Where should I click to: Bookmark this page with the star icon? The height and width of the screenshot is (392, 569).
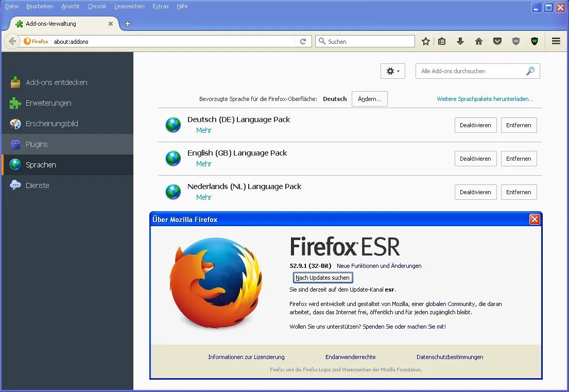click(x=426, y=41)
